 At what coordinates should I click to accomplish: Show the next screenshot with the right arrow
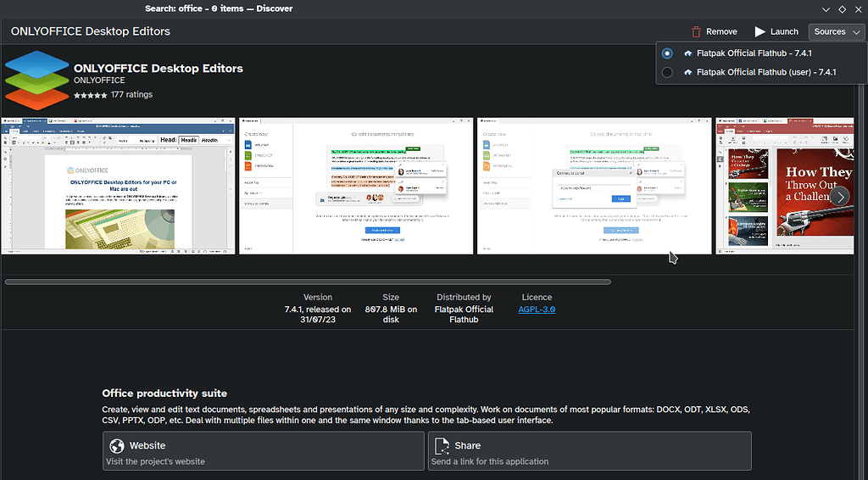[x=839, y=196]
